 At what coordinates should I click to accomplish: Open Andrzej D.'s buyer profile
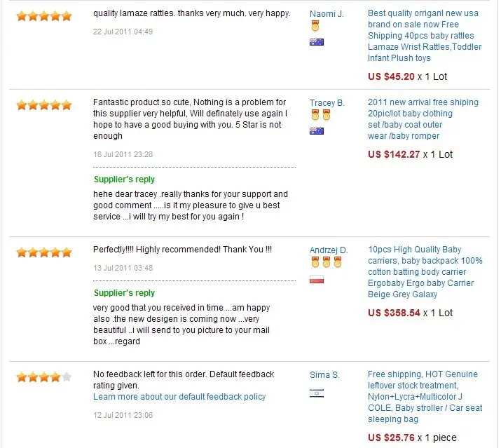329,250
